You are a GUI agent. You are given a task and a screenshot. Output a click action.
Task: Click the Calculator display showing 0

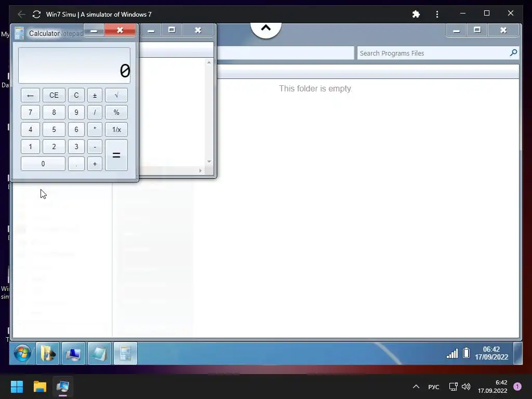74,65
